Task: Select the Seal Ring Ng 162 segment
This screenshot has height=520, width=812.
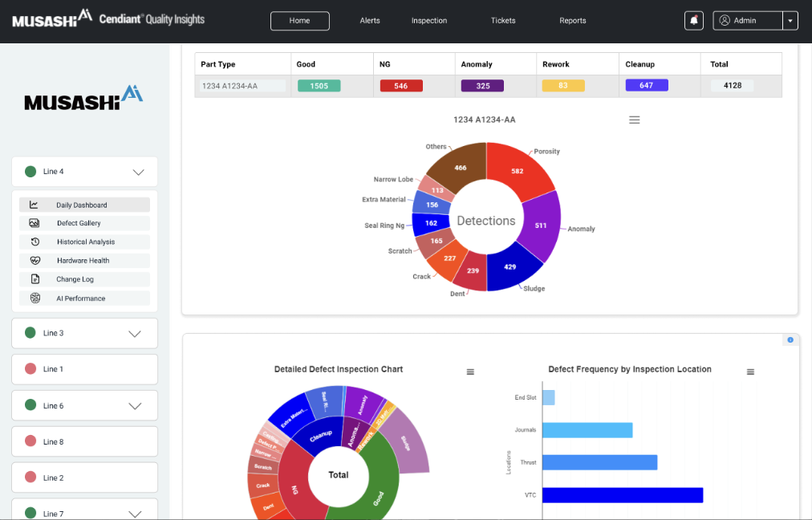Action: [x=429, y=224]
